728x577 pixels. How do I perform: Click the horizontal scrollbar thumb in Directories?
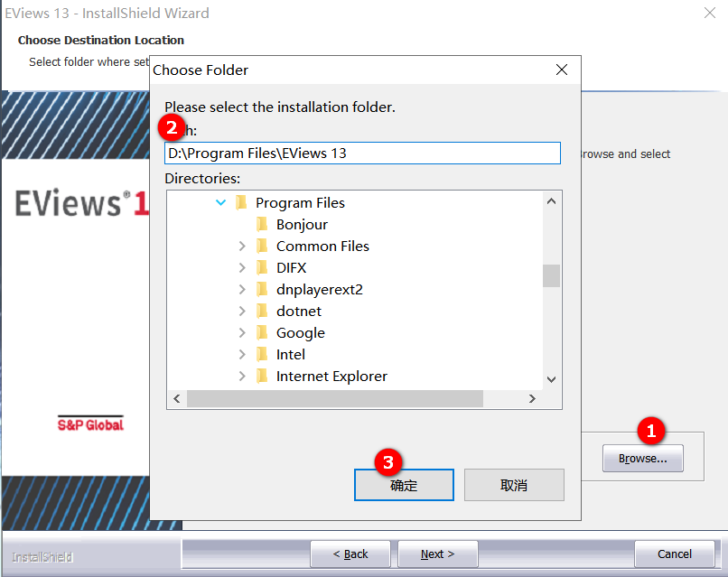(x=335, y=399)
